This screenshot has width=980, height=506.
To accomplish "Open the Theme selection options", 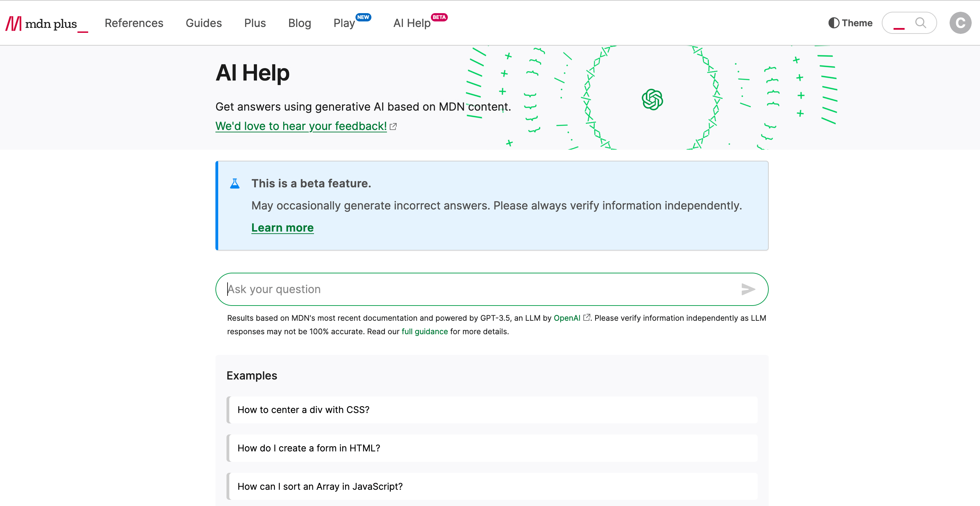I will point(850,23).
